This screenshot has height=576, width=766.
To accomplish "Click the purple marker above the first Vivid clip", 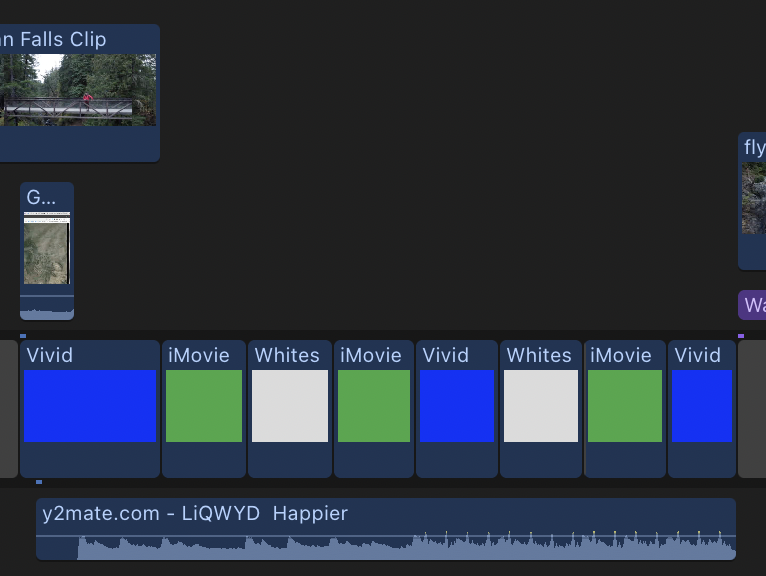I will (24, 336).
